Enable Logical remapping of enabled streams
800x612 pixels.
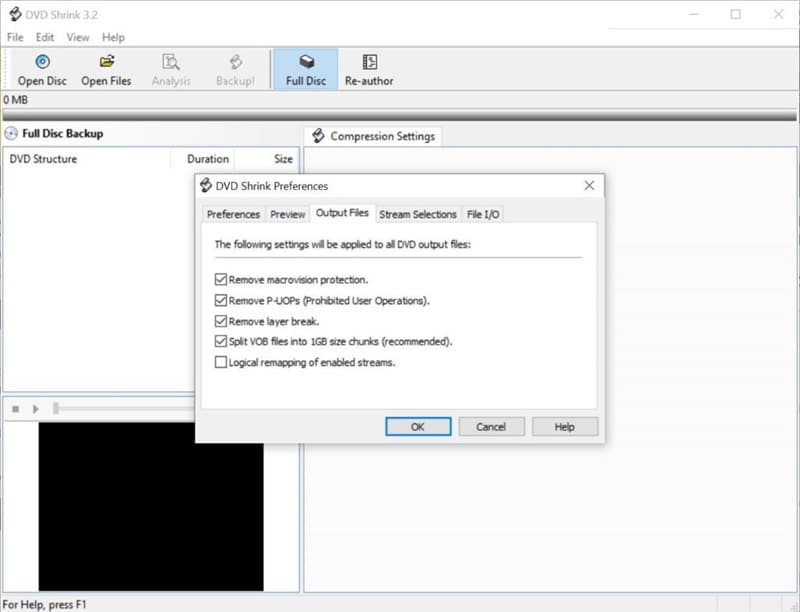220,362
